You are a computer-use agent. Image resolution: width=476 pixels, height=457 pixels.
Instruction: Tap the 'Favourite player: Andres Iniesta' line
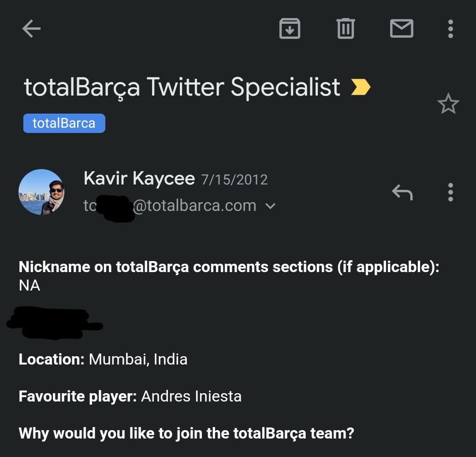130,396
